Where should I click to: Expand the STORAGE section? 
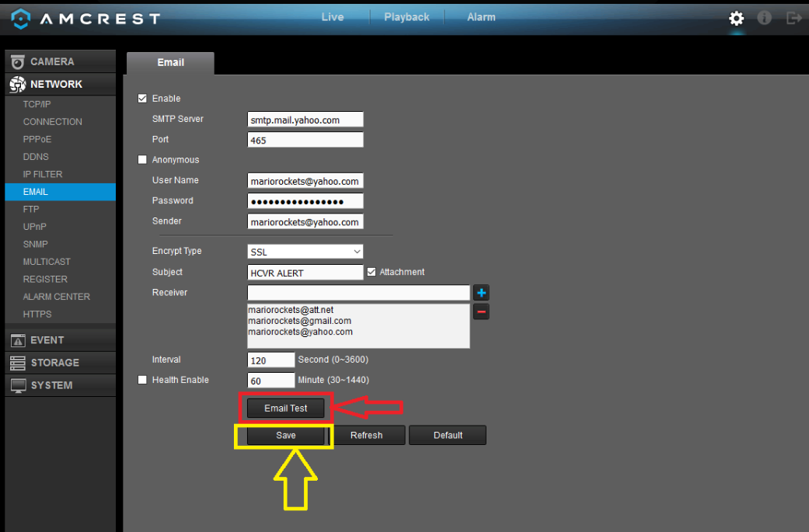click(x=61, y=363)
